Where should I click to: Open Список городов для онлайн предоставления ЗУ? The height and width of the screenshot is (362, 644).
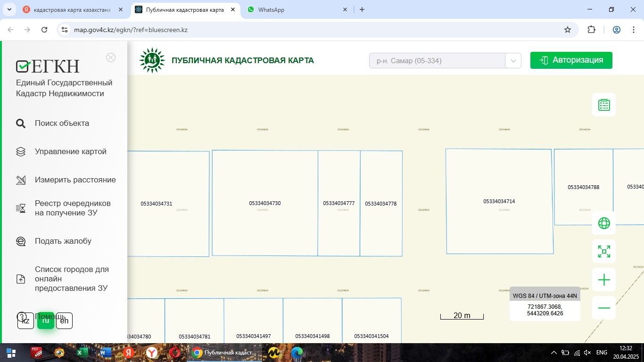(x=72, y=279)
